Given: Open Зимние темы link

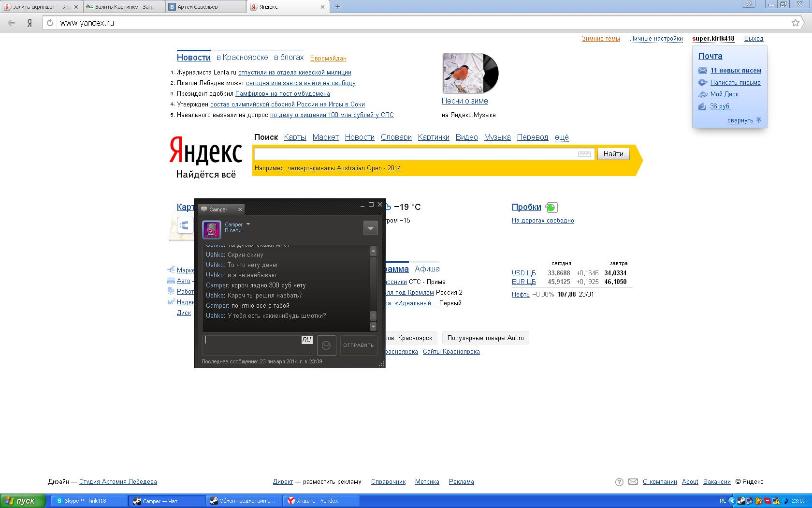Looking at the screenshot, I should [601, 39].
